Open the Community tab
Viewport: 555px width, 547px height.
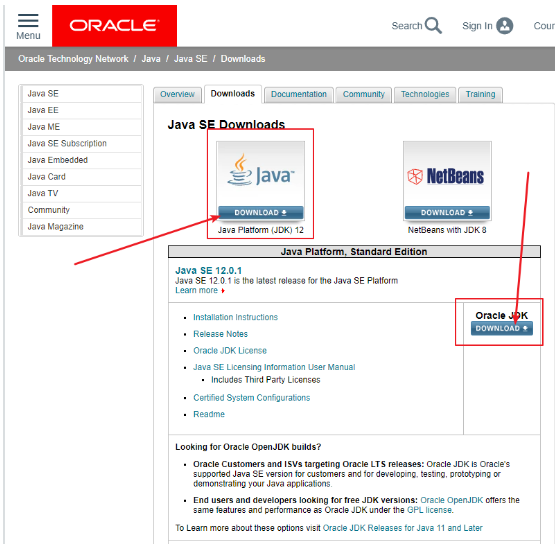point(364,95)
